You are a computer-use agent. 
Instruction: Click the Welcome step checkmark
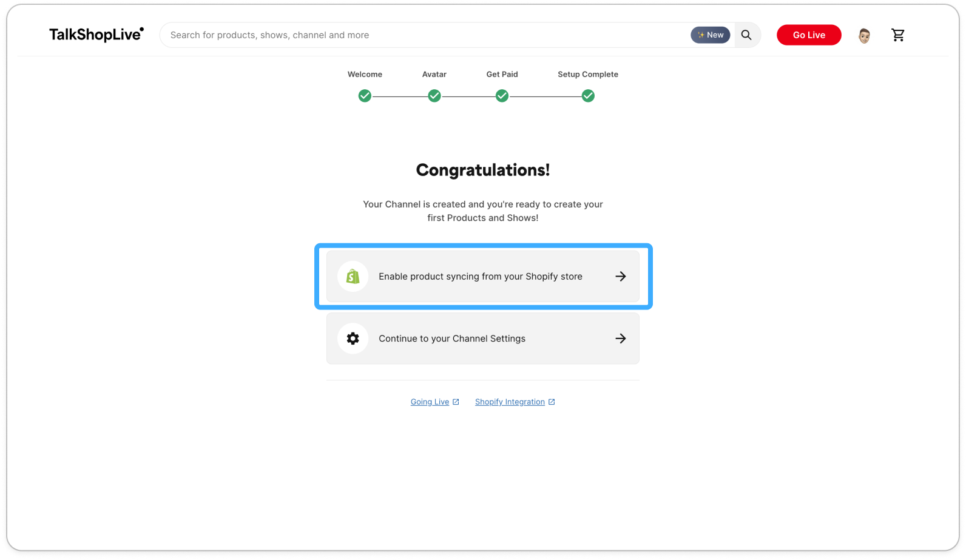[365, 96]
